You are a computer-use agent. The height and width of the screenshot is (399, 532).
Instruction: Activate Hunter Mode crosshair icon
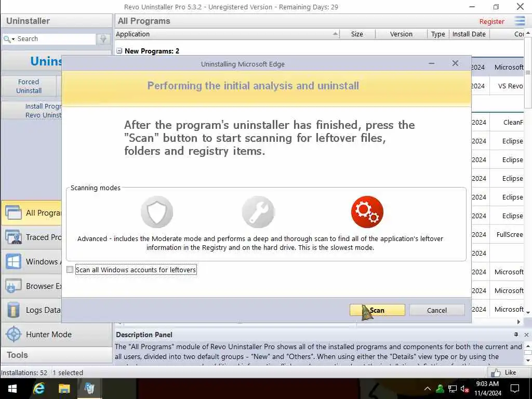[14, 334]
